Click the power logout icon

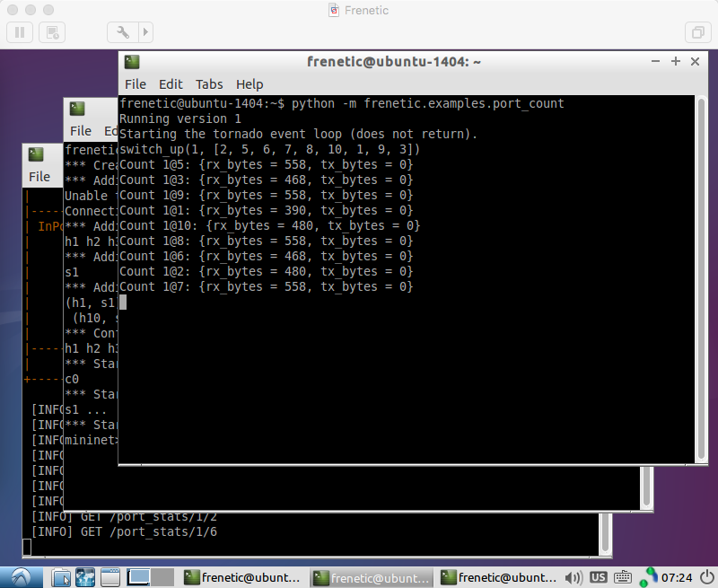pyautogui.click(x=707, y=577)
